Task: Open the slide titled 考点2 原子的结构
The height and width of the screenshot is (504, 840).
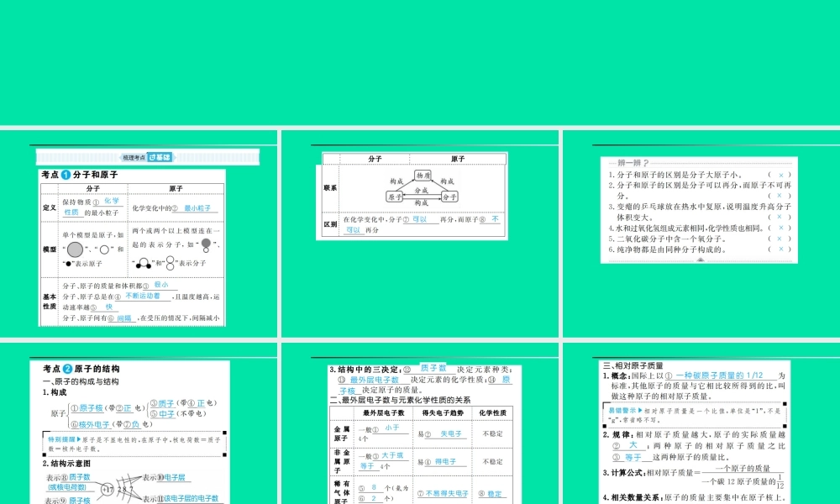Action: (x=139, y=423)
